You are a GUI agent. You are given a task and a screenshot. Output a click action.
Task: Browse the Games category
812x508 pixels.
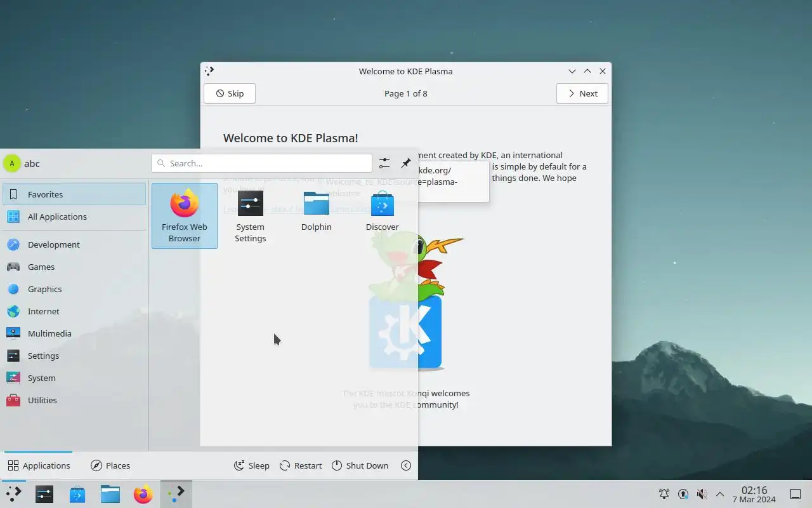pyautogui.click(x=74, y=267)
